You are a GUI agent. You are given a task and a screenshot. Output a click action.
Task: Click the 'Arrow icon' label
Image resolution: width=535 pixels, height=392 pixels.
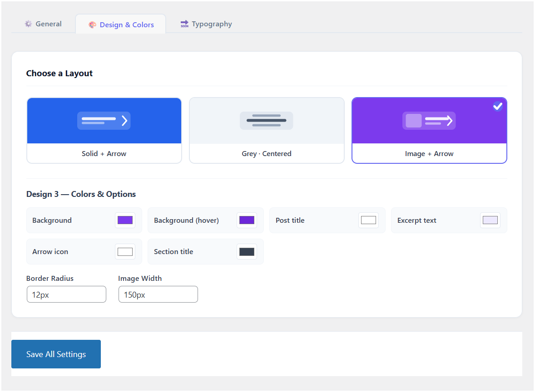point(50,251)
